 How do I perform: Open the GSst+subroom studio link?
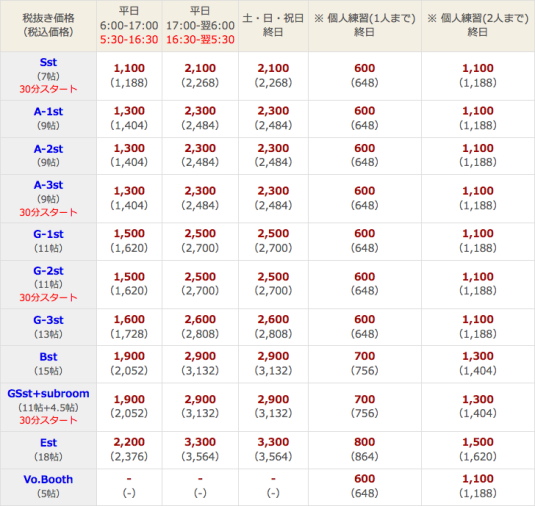tap(48, 393)
